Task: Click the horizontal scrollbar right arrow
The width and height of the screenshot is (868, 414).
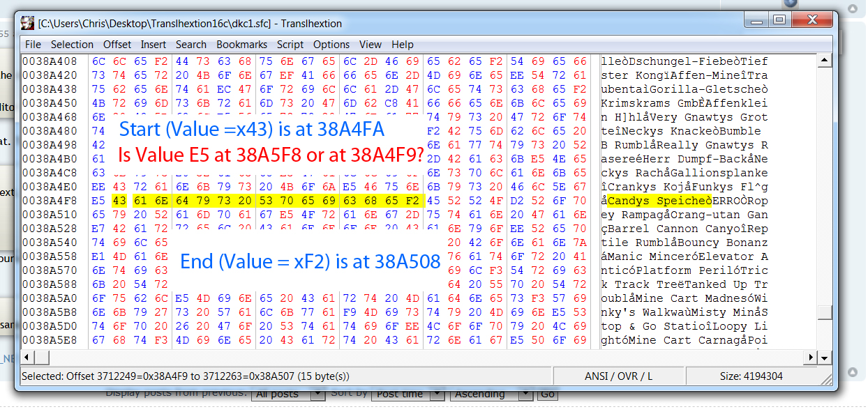Action: tap(811, 358)
